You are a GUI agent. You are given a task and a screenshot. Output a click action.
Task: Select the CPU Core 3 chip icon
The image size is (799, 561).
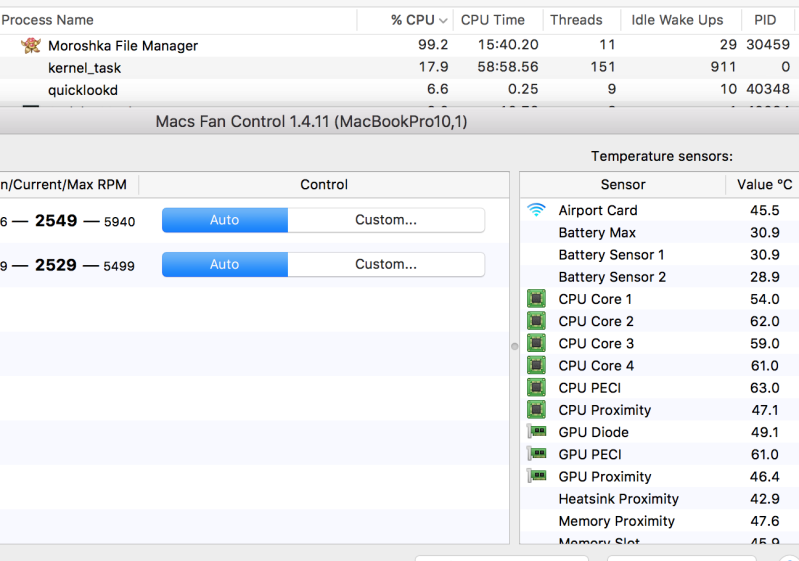537,343
